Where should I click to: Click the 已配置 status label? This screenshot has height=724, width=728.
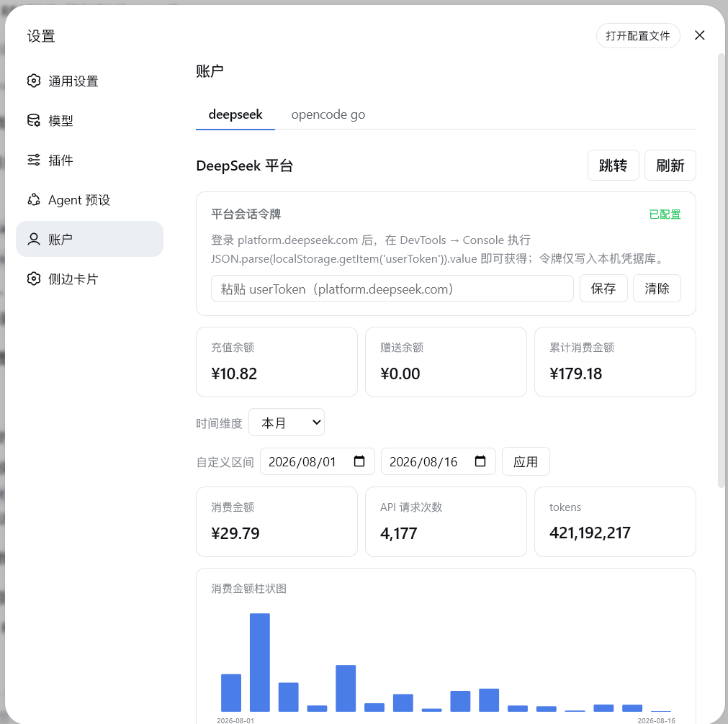pos(665,214)
